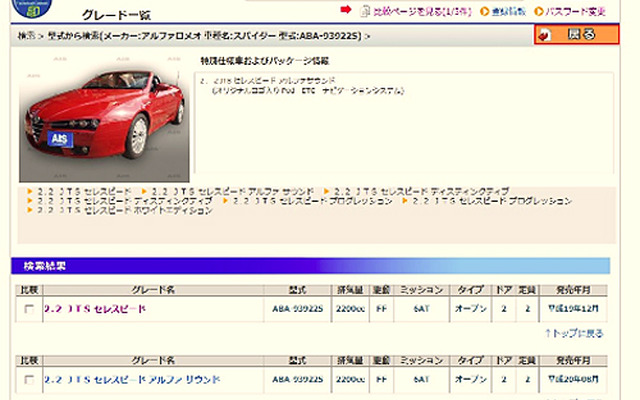Tick the compare checkbox for 2.2 JTS セレスピード
Screen dimensions: 640x400
[29, 309]
